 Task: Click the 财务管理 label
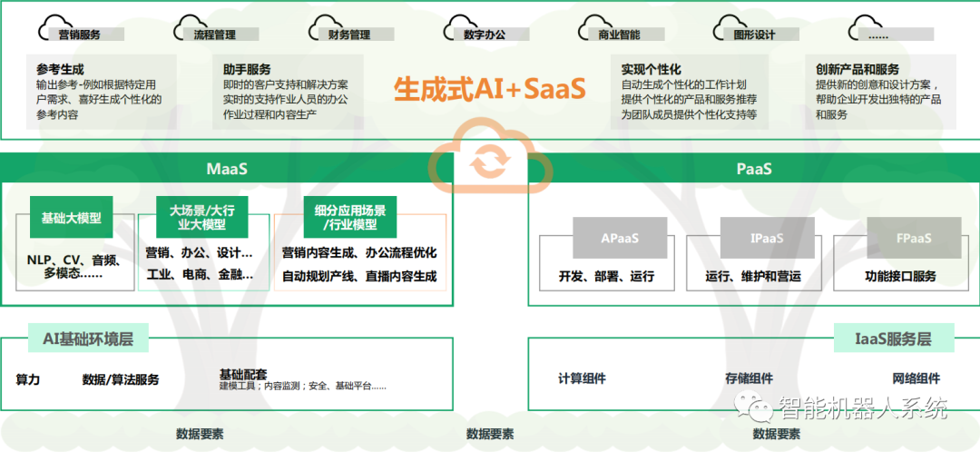[x=349, y=35]
